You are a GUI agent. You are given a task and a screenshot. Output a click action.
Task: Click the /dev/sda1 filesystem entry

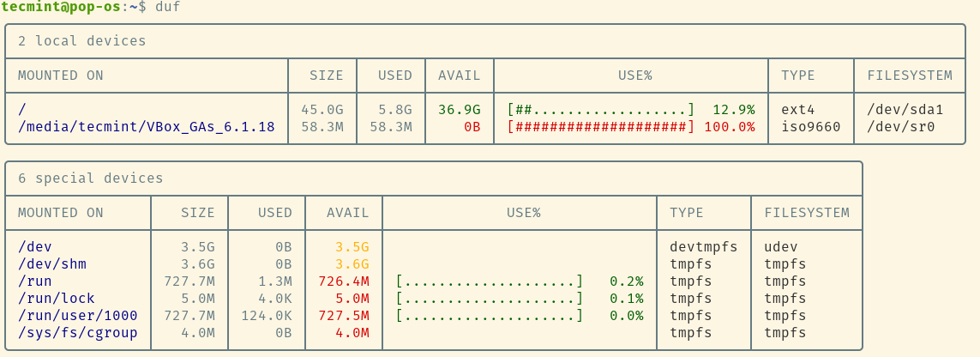(x=905, y=110)
